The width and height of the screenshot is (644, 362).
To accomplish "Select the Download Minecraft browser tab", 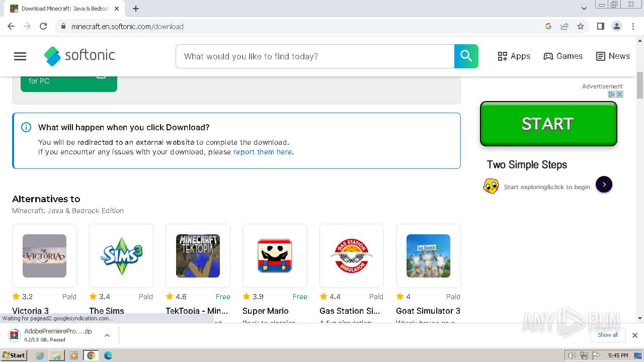I will click(65, 9).
